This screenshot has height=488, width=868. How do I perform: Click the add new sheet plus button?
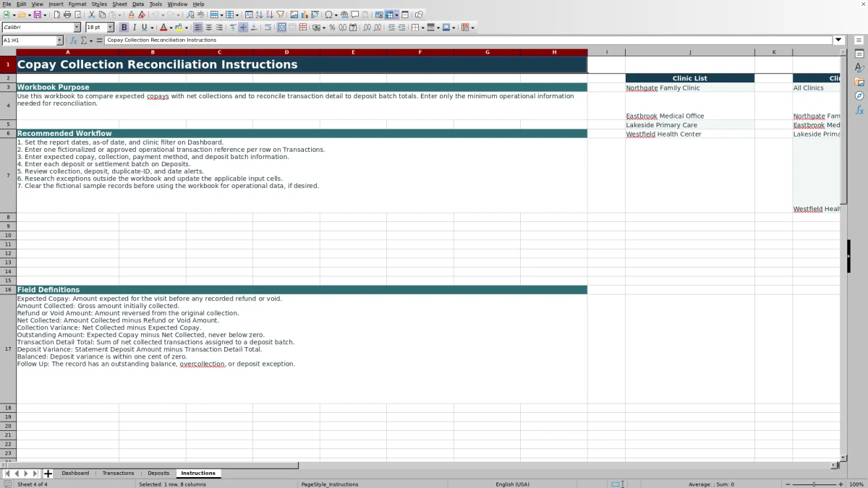tap(48, 474)
